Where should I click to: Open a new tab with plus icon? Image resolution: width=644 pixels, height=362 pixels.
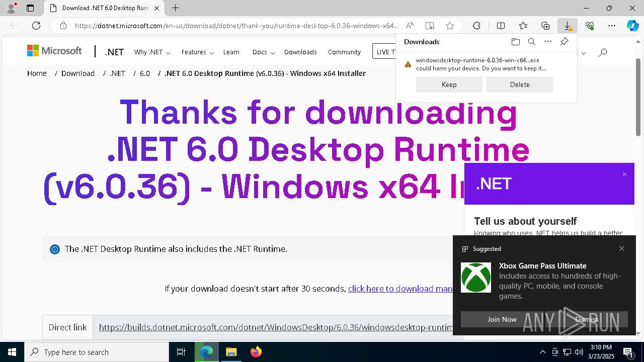pos(175,8)
